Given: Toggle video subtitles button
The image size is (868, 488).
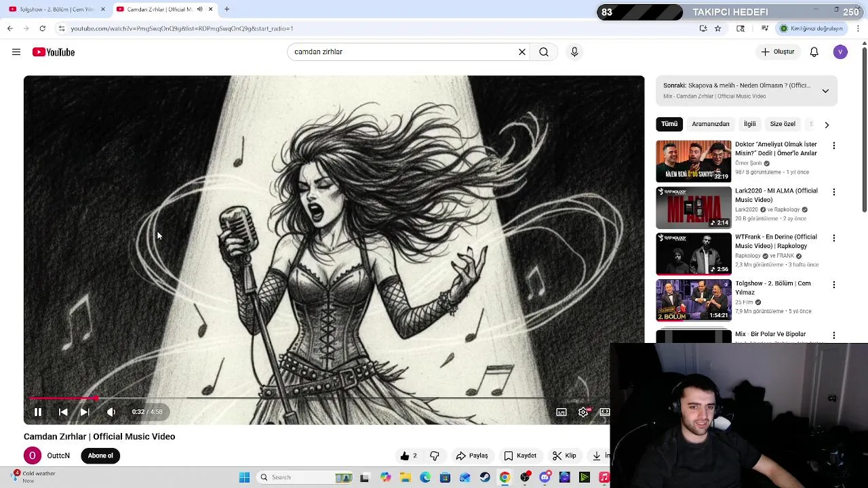Looking at the screenshot, I should [561, 411].
